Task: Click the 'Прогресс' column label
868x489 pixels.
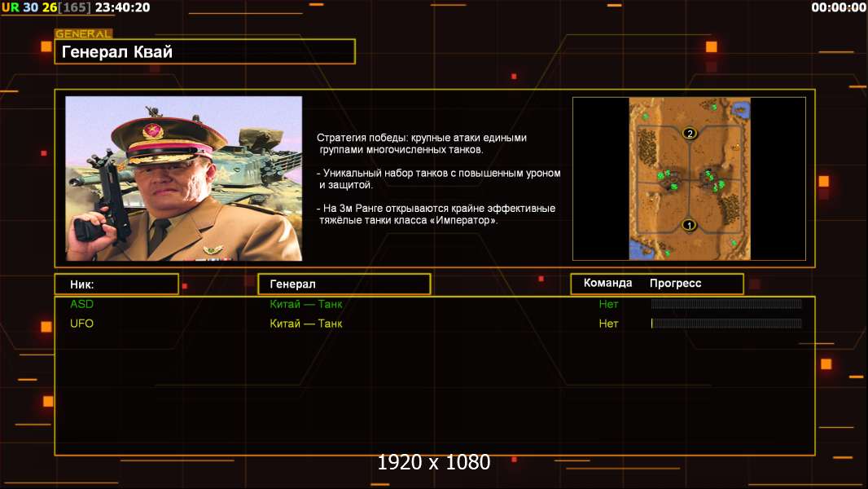Action: pyautogui.click(x=675, y=284)
